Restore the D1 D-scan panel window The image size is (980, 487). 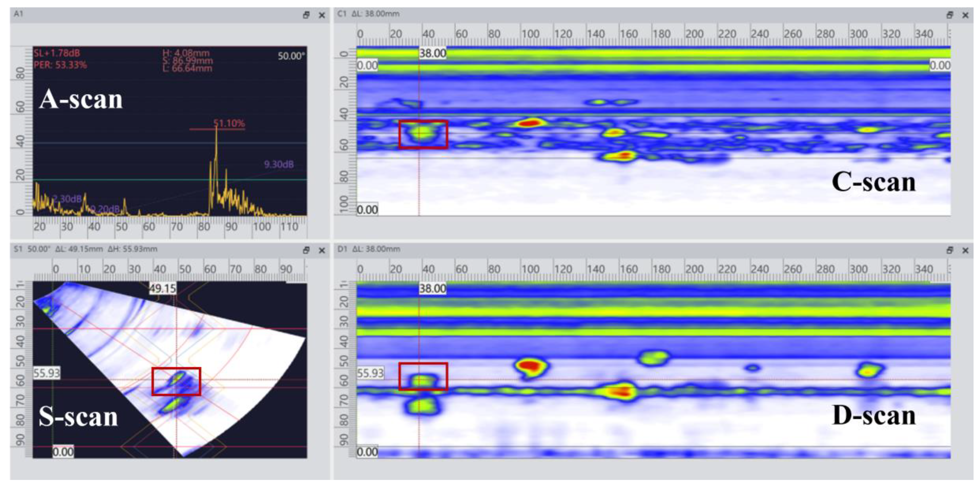coord(950,250)
